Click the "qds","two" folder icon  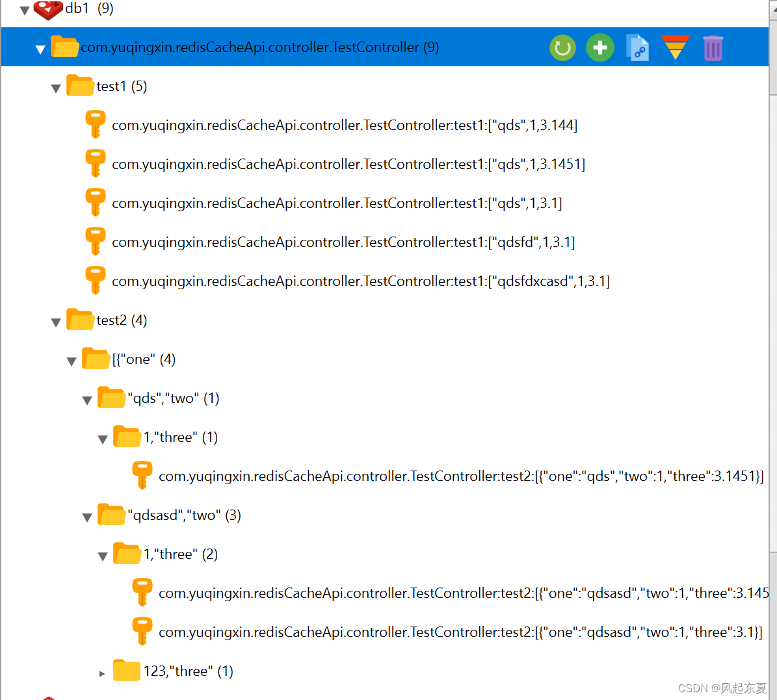[x=111, y=397]
